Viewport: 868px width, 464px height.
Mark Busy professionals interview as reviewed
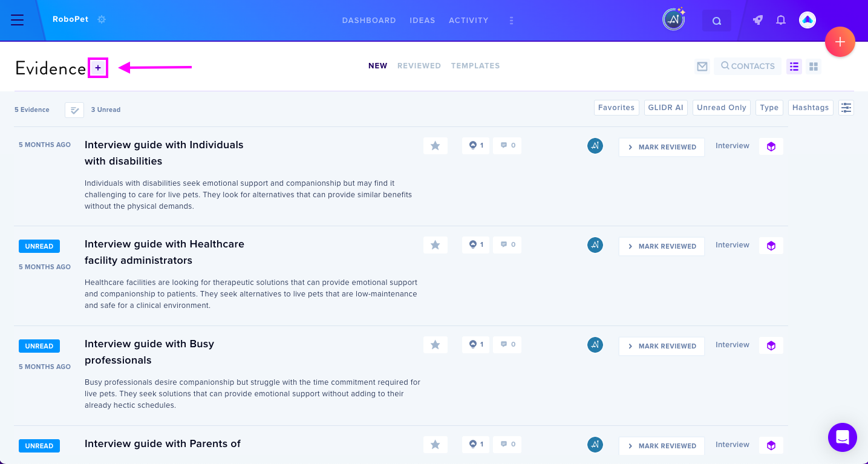[662, 346]
